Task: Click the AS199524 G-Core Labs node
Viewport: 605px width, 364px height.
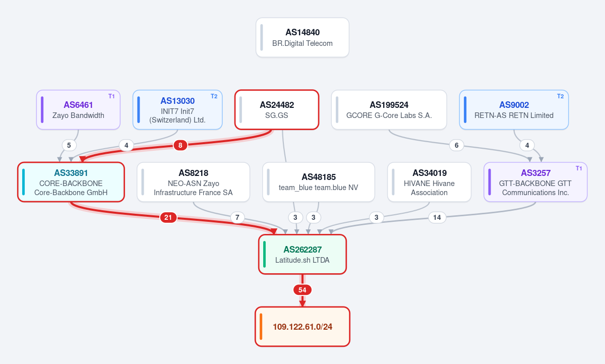Action: coord(389,110)
